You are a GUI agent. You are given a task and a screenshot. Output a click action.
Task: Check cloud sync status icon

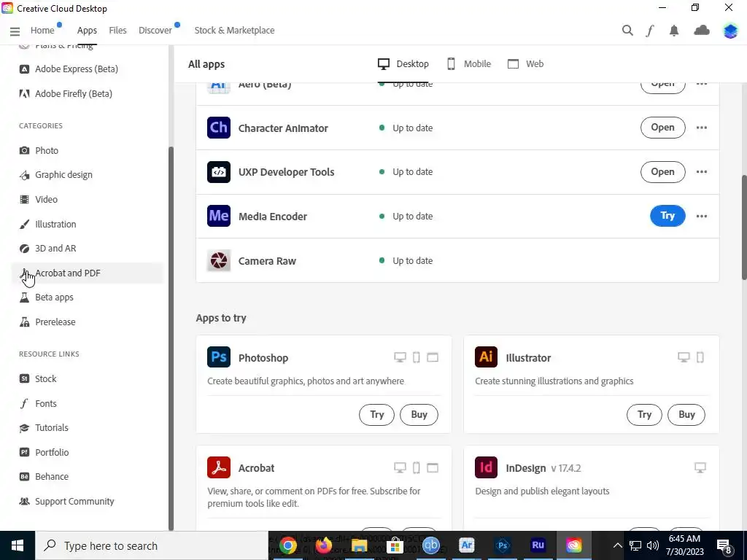click(701, 31)
